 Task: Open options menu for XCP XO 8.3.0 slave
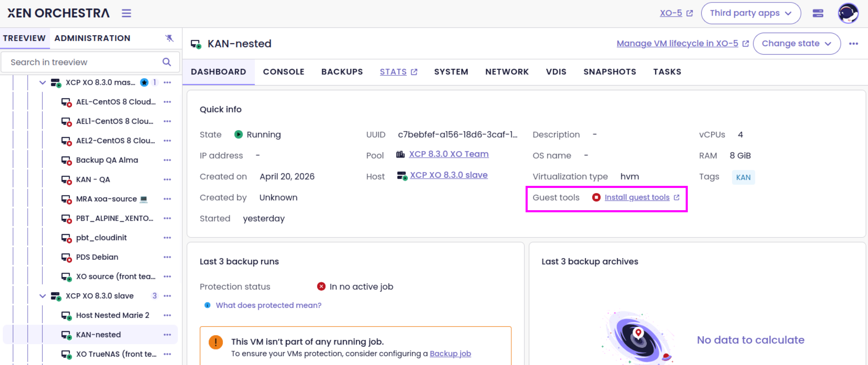167,296
